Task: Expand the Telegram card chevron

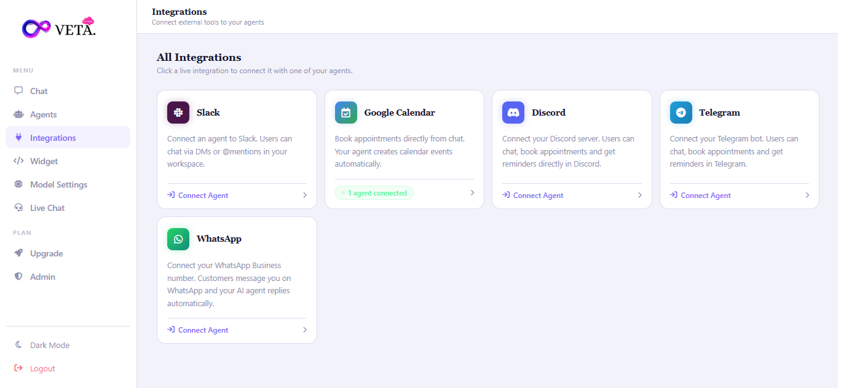Action: click(807, 195)
